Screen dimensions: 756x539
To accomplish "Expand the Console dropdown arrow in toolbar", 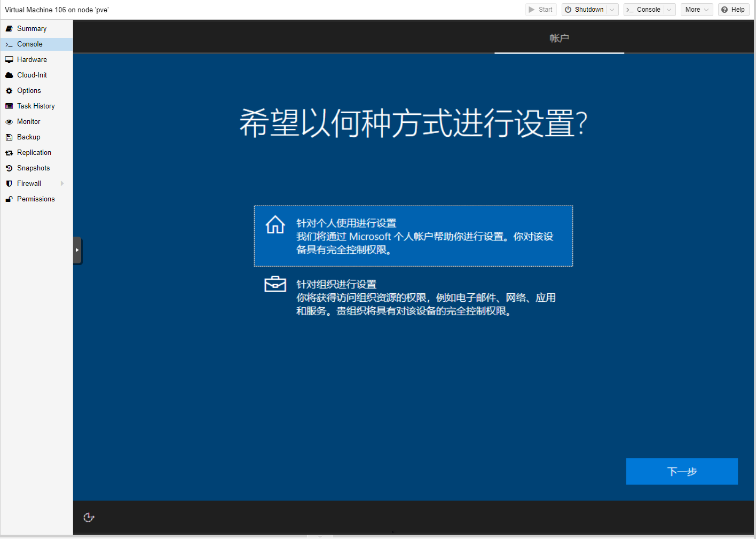I will 669,10.
